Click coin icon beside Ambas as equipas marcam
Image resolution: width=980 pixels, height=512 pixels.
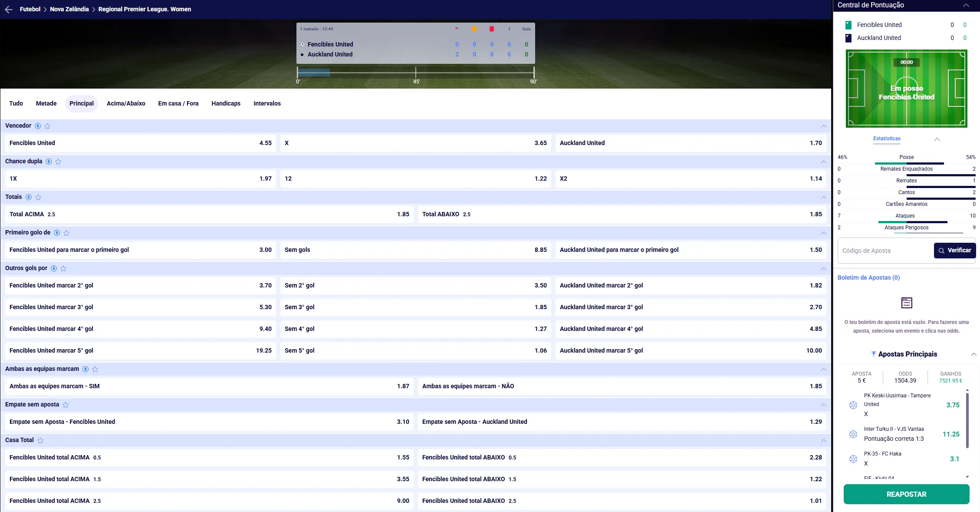[x=86, y=369]
